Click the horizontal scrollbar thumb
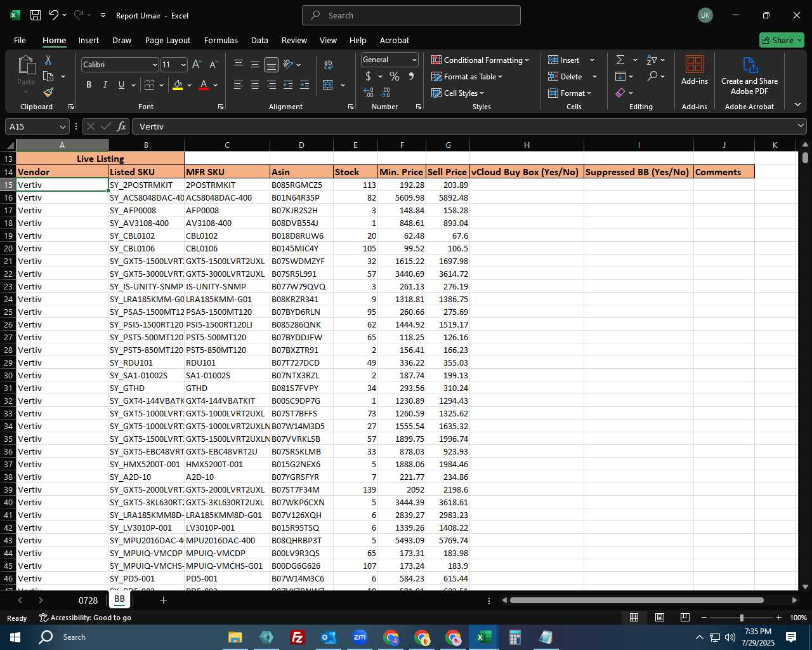This screenshot has width=812, height=650. point(636,600)
